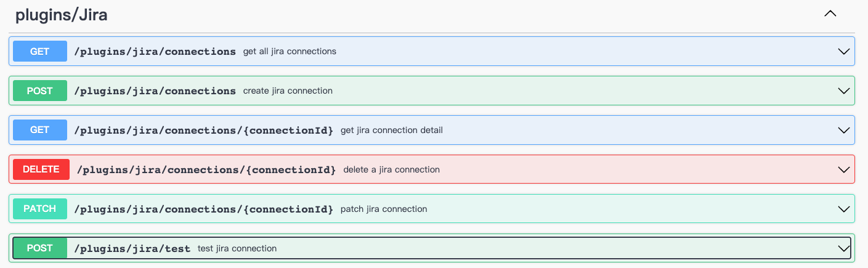This screenshot has height=268, width=868.
Task: Click the /plugins/jira/test path
Action: (132, 249)
